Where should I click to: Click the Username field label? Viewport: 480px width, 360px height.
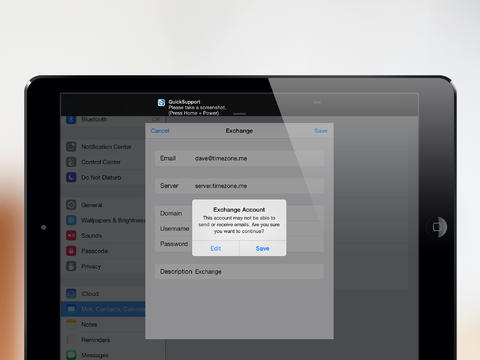[x=175, y=229]
